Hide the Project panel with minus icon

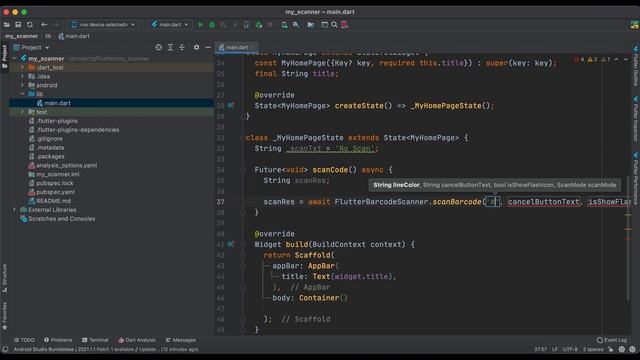[x=208, y=47]
